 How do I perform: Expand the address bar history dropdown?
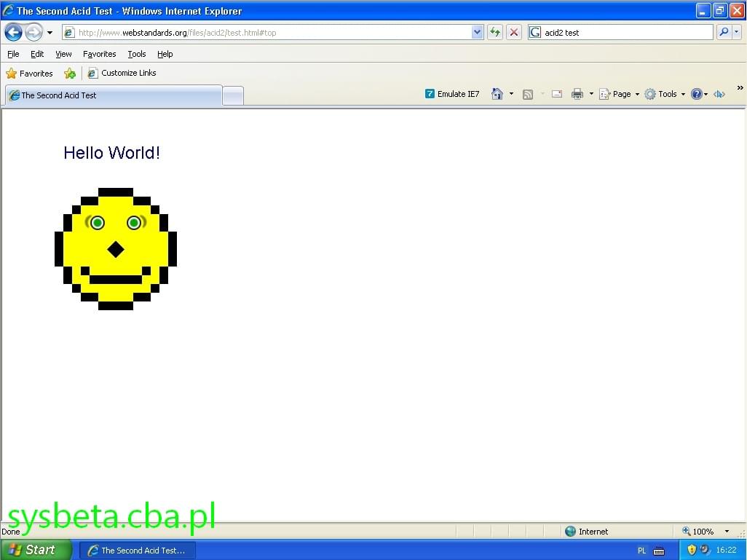pyautogui.click(x=477, y=33)
